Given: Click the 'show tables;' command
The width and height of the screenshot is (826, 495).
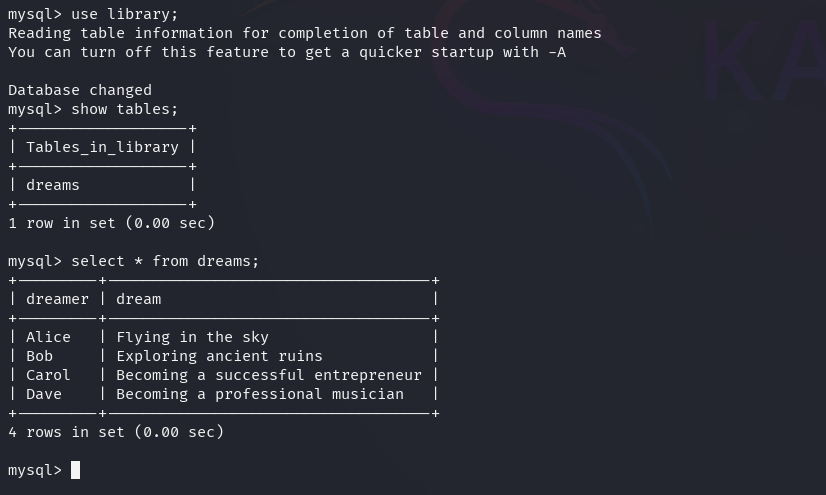Looking at the screenshot, I should pyautogui.click(x=124, y=109).
